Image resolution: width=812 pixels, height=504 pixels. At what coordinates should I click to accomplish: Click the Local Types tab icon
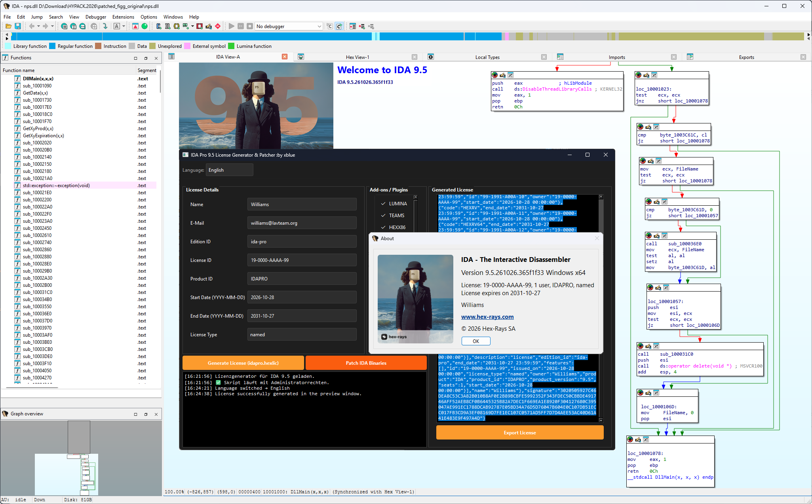point(431,57)
